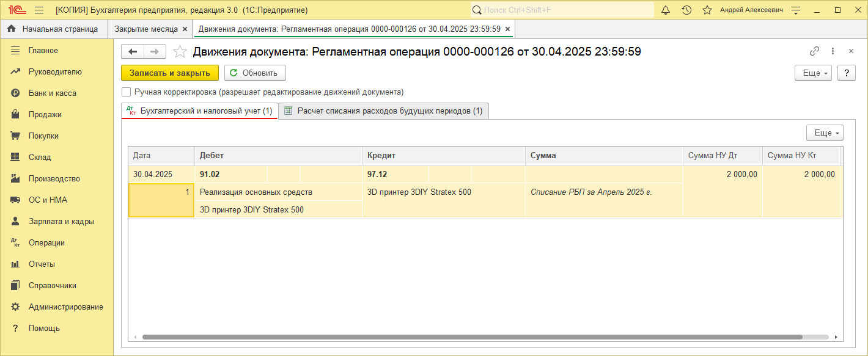Select row number cell 1
Image resolution: width=868 pixels, height=356 pixels.
click(x=161, y=200)
